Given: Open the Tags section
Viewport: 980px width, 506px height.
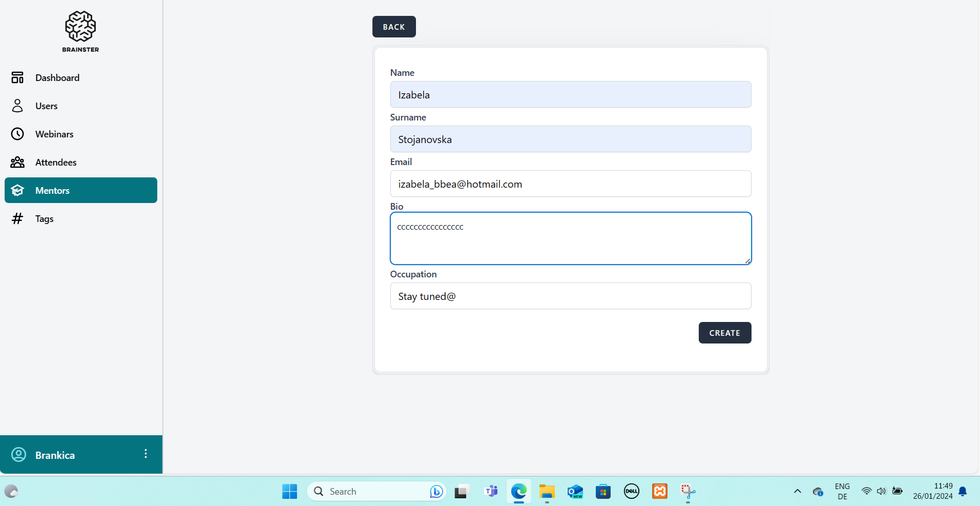Looking at the screenshot, I should pyautogui.click(x=45, y=219).
